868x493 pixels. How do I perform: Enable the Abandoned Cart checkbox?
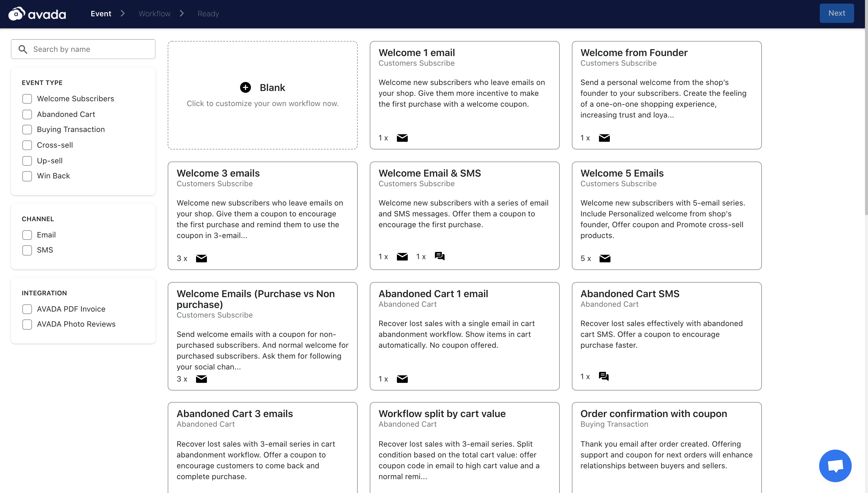point(27,115)
